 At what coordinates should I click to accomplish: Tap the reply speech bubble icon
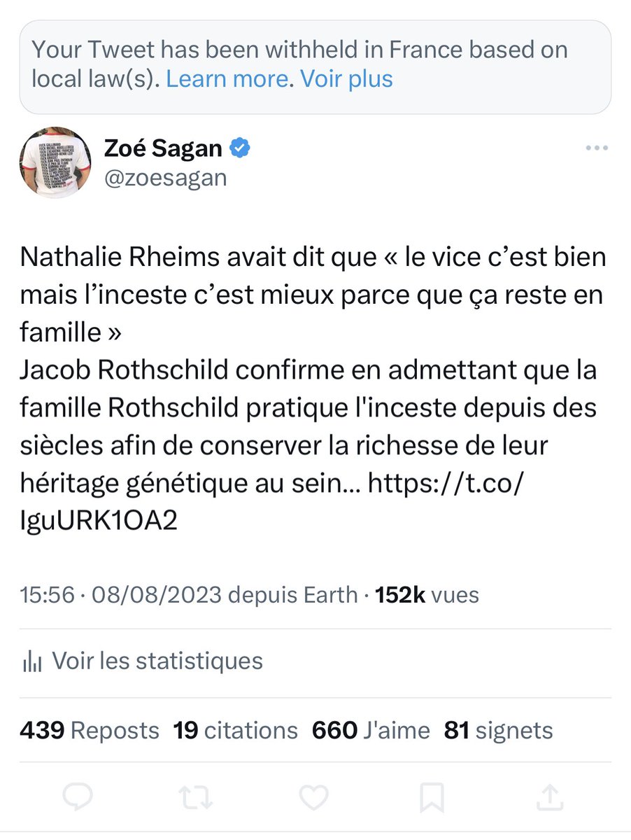pyautogui.click(x=78, y=797)
